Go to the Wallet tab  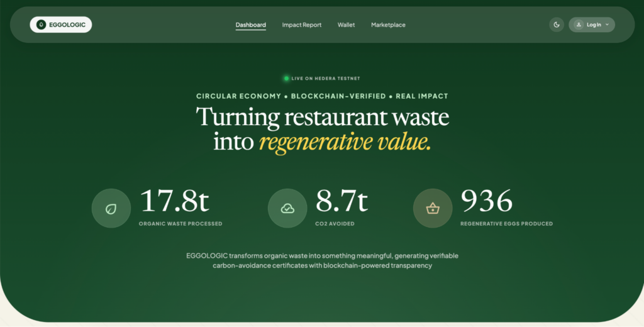[347, 25]
